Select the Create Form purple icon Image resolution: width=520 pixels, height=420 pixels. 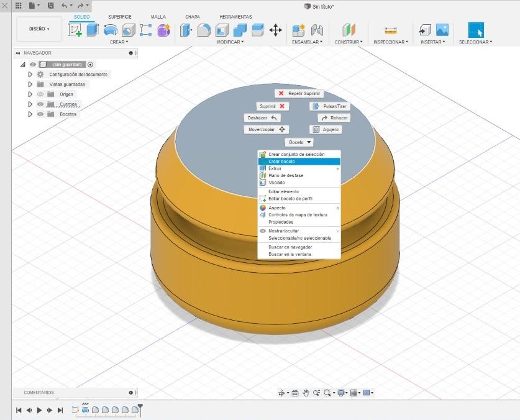click(164, 30)
